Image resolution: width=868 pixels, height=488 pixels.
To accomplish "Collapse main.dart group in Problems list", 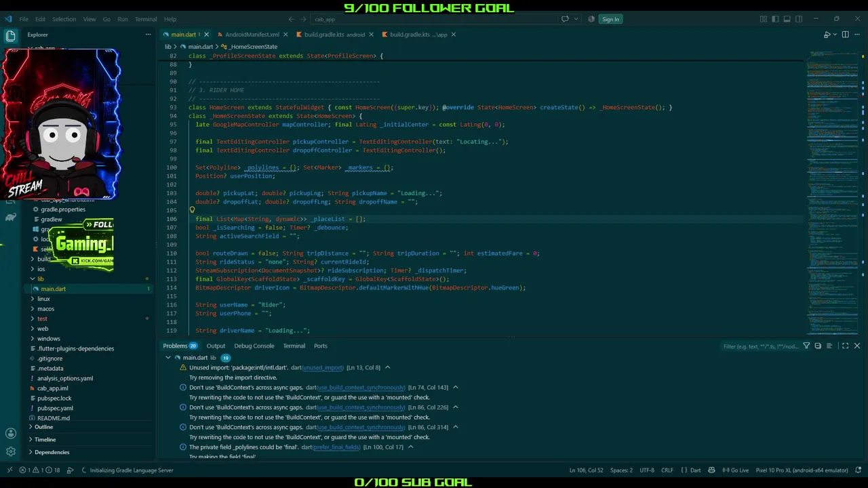I will pyautogui.click(x=168, y=357).
